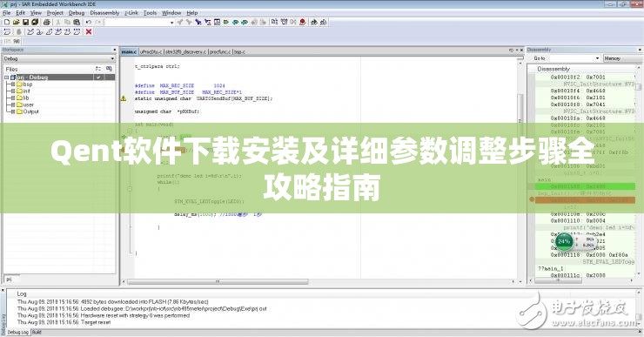
Task: Stop debugging with the red X icon
Action: 89,31
